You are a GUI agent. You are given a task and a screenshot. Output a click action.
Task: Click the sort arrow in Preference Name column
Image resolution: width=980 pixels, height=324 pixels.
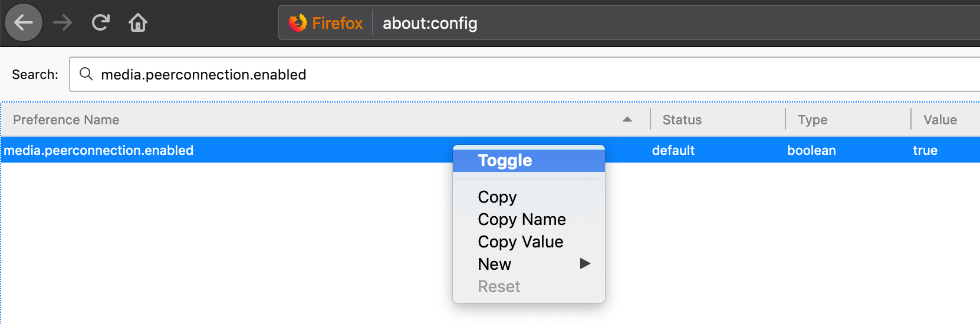pos(627,120)
